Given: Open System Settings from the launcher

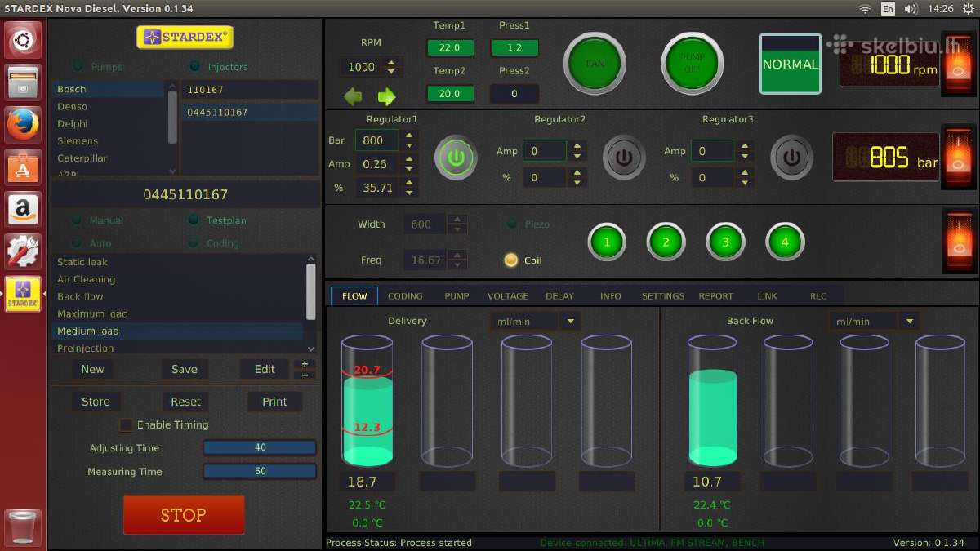Looking at the screenshot, I should (23, 251).
